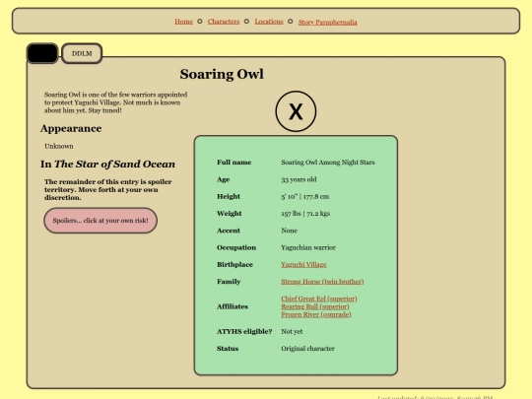This screenshot has width=532, height=399.
Task: Click the Soaring Owl page heading
Action: pyautogui.click(x=222, y=74)
